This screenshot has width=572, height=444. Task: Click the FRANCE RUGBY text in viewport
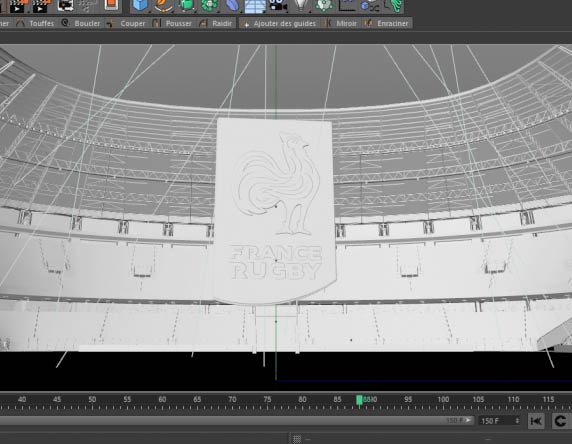click(276, 263)
